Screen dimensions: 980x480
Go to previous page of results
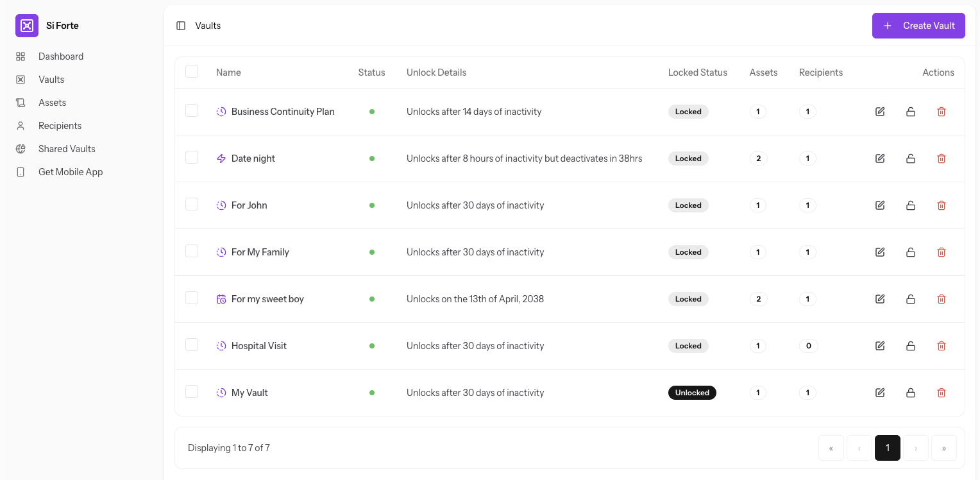(859, 448)
